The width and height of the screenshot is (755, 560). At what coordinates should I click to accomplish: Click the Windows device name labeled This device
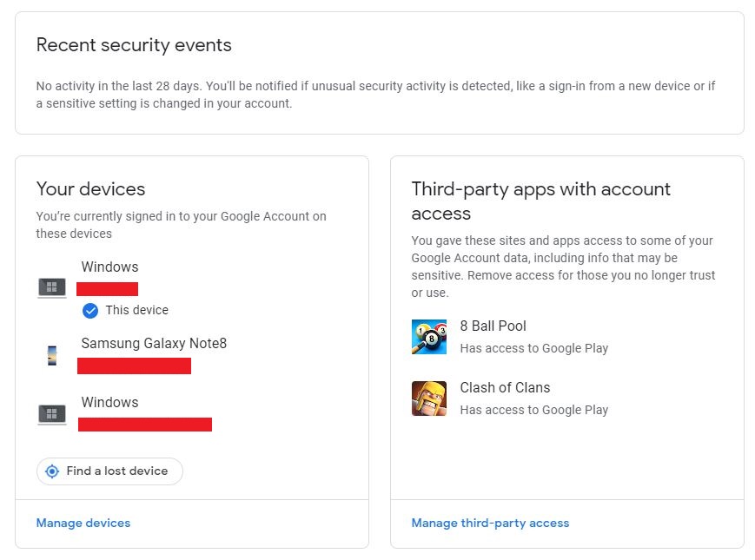(109, 267)
